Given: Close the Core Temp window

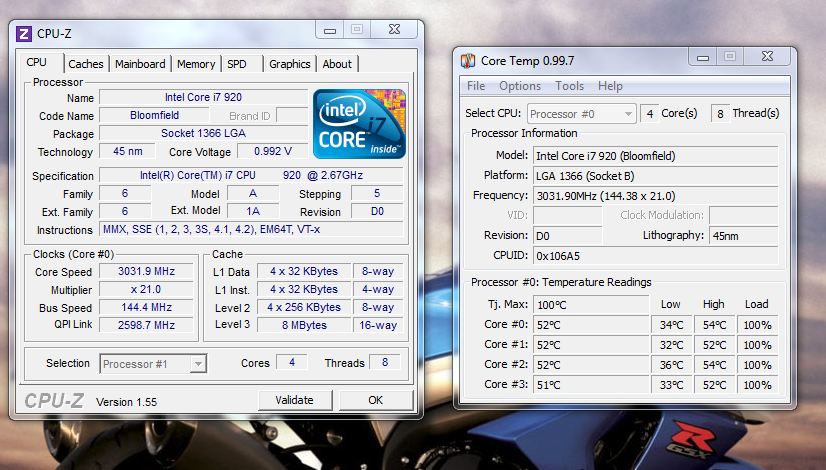Looking at the screenshot, I should point(768,56).
